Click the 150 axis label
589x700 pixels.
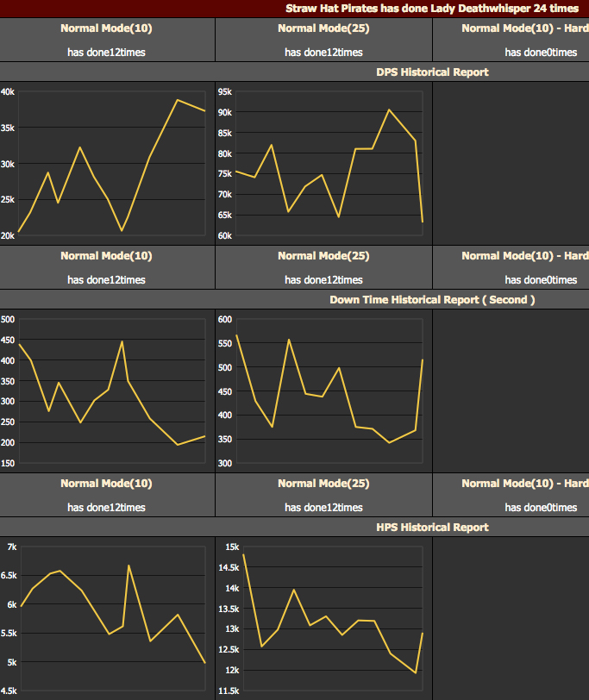click(8, 464)
